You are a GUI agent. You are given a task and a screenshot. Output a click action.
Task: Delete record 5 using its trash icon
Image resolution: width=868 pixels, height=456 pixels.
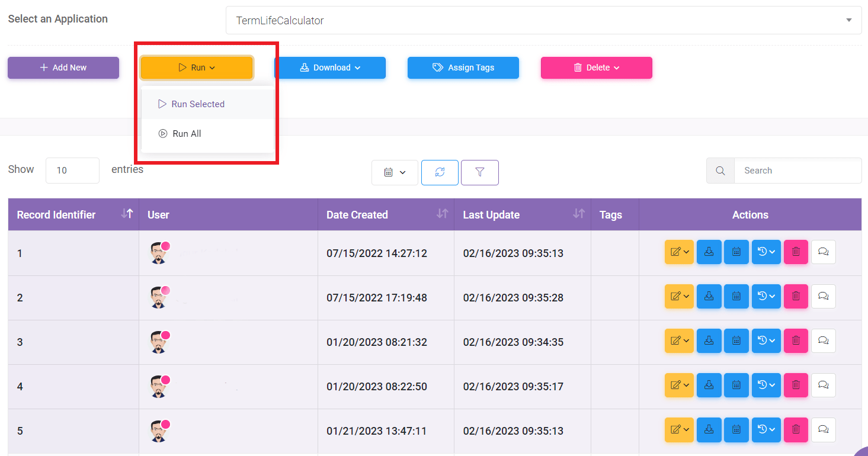click(x=796, y=429)
